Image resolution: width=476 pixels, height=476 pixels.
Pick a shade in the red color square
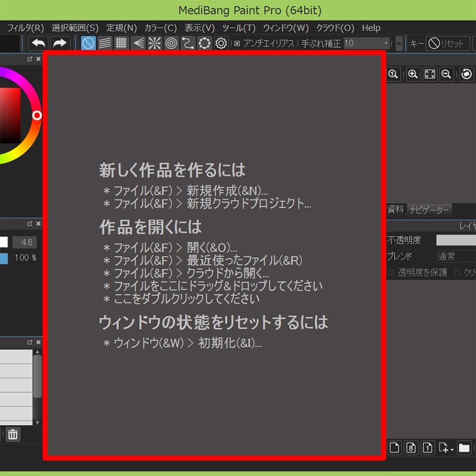click(10, 116)
